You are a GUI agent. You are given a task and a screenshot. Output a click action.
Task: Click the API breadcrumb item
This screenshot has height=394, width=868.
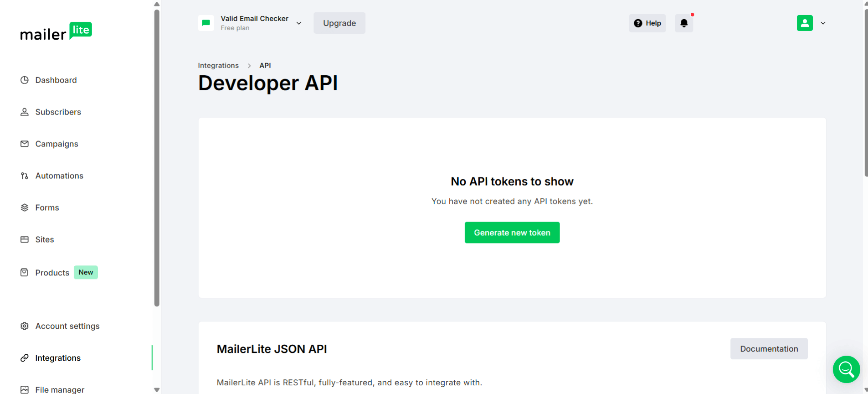[265, 66]
